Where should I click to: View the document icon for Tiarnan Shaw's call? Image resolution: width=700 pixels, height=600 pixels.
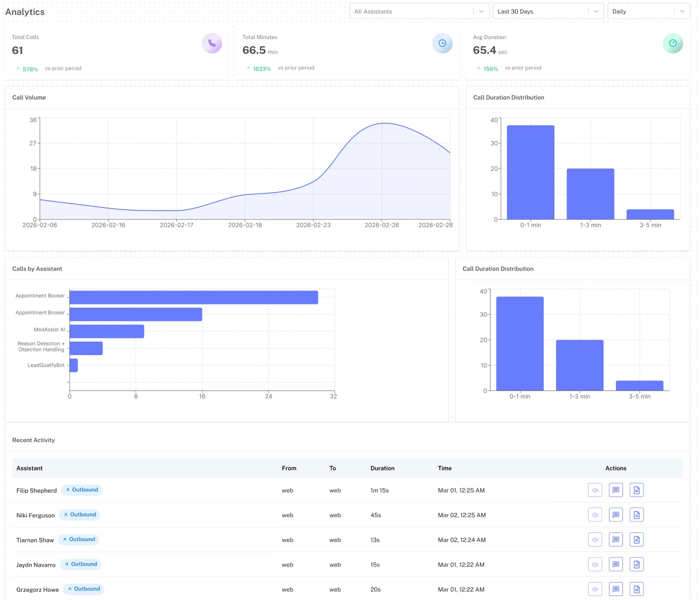(636, 540)
